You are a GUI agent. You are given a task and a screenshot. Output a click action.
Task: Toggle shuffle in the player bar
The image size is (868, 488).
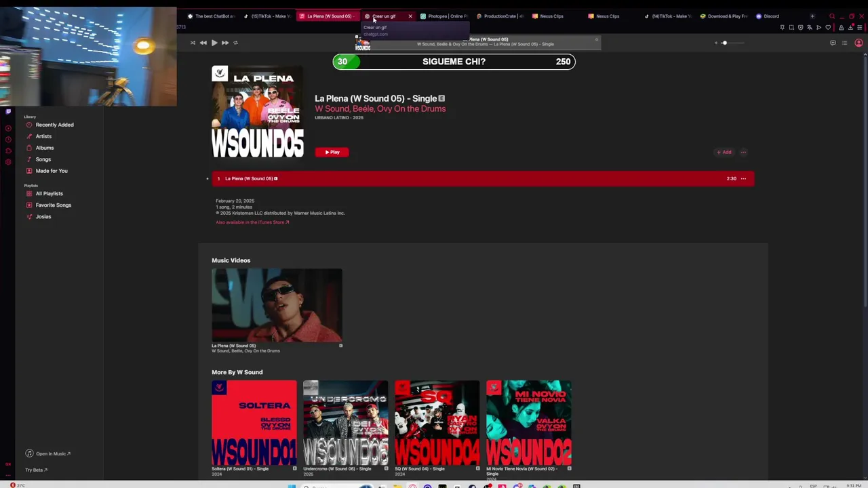tap(193, 43)
